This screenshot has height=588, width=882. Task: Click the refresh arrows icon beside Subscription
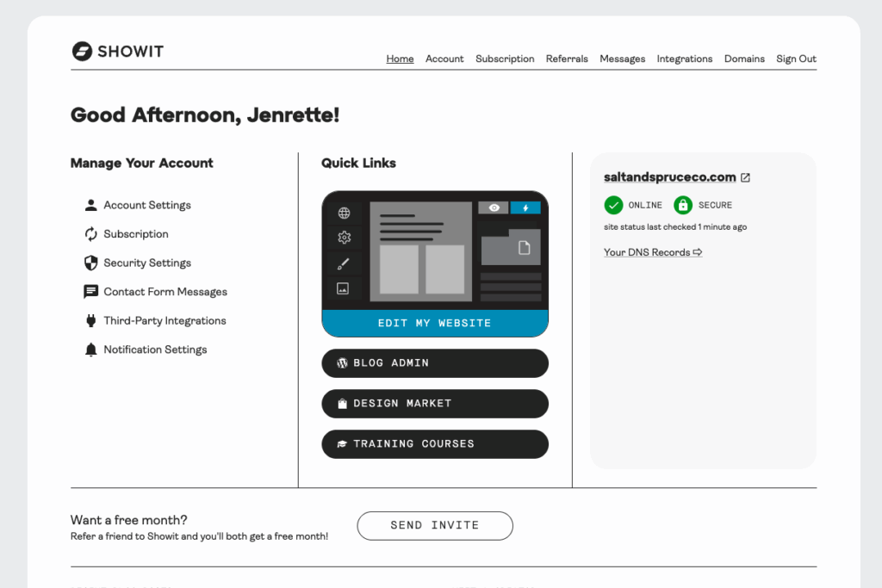point(90,234)
